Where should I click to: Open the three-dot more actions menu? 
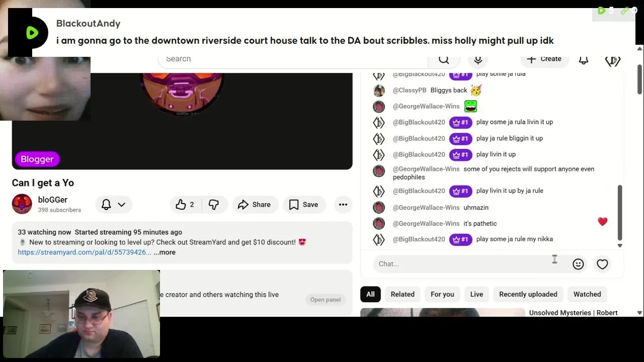(x=343, y=205)
